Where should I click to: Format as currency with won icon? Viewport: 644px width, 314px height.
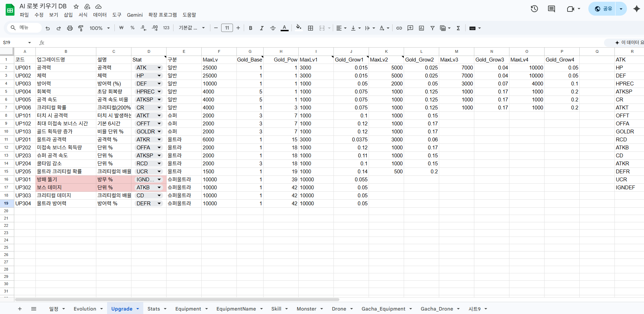[x=121, y=28]
